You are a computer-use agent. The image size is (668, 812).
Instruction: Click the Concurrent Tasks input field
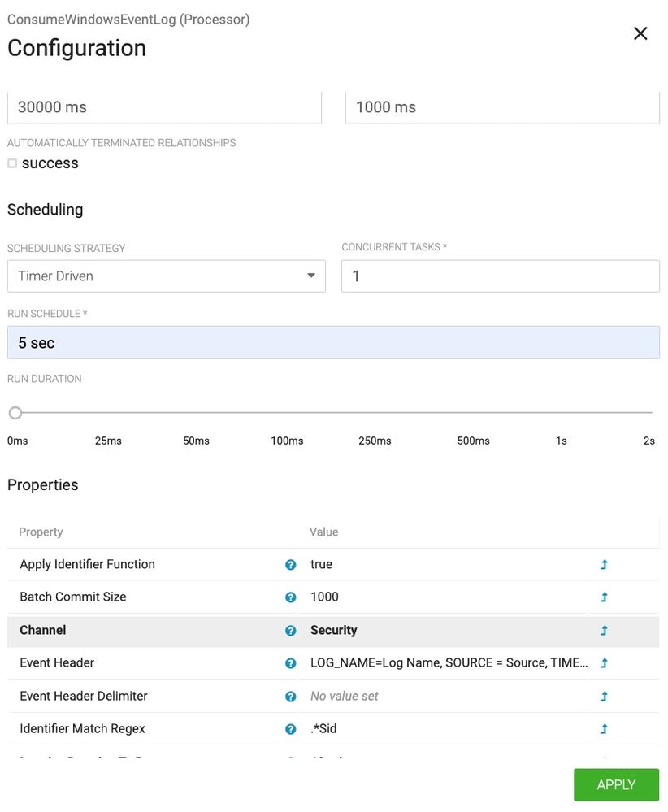pos(500,276)
